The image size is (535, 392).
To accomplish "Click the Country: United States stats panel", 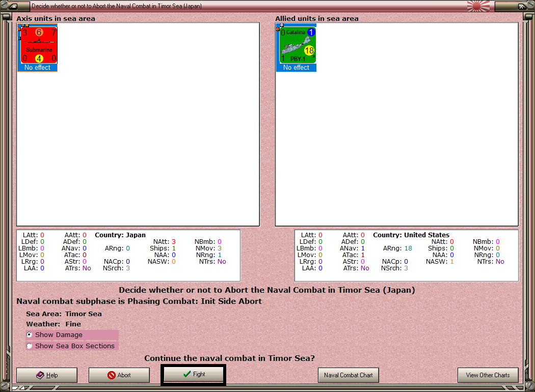I will (407, 256).
